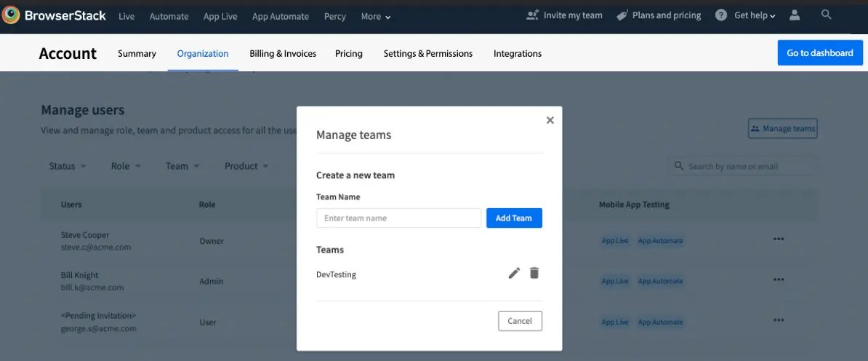Switch to Billing & Invoices tab

point(283,54)
